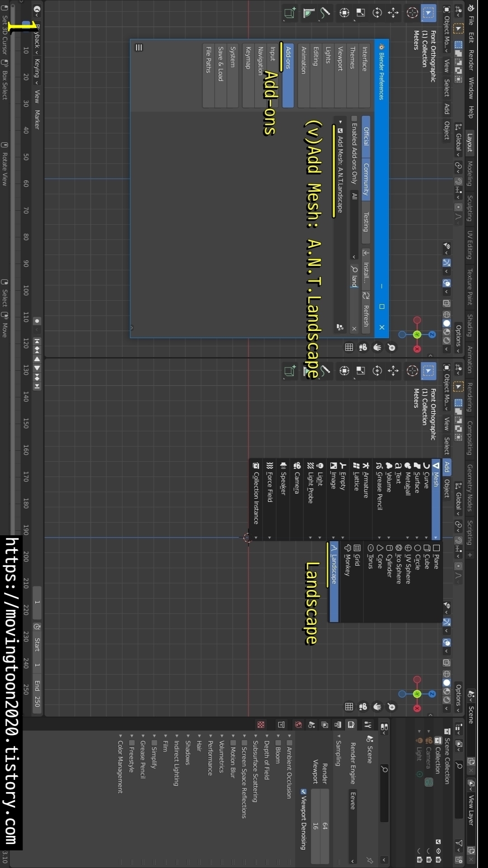Select Cursor tool in viewport behind Preferences

tap(412, 13)
